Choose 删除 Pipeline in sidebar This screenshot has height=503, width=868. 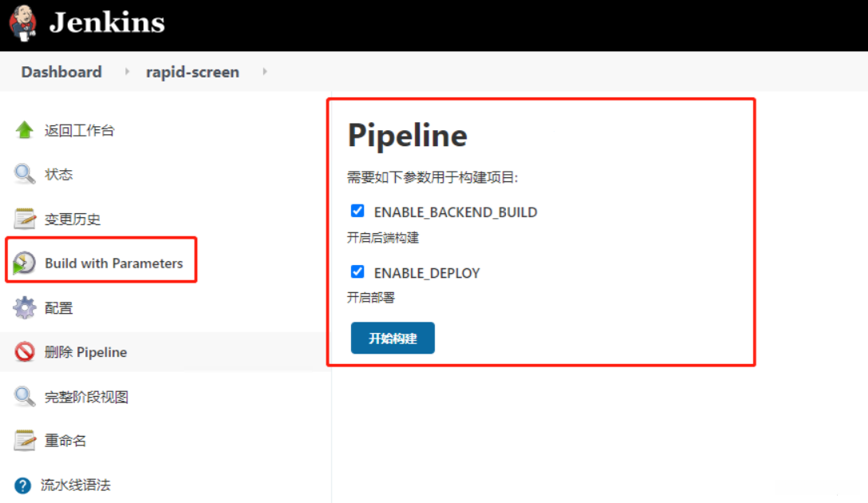click(86, 352)
